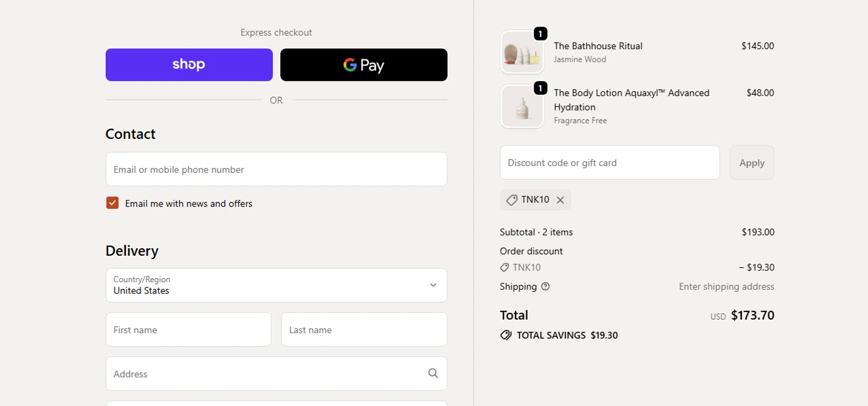Apply the discount code

click(x=752, y=163)
